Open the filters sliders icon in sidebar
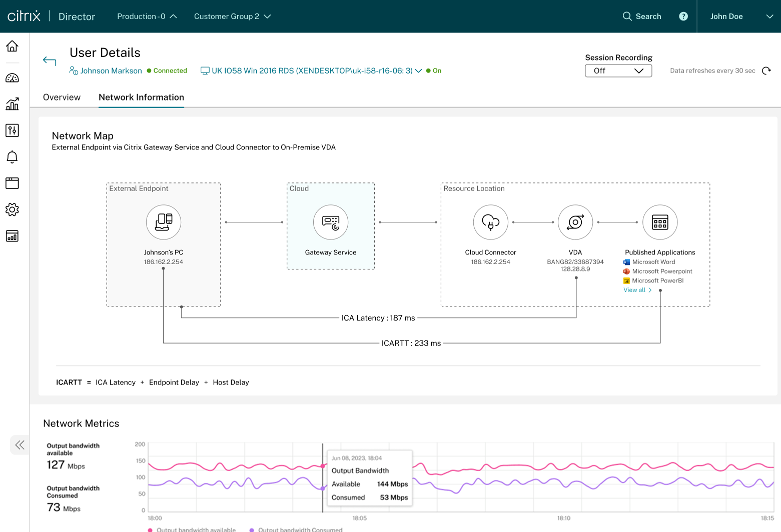The image size is (781, 532). click(12, 130)
